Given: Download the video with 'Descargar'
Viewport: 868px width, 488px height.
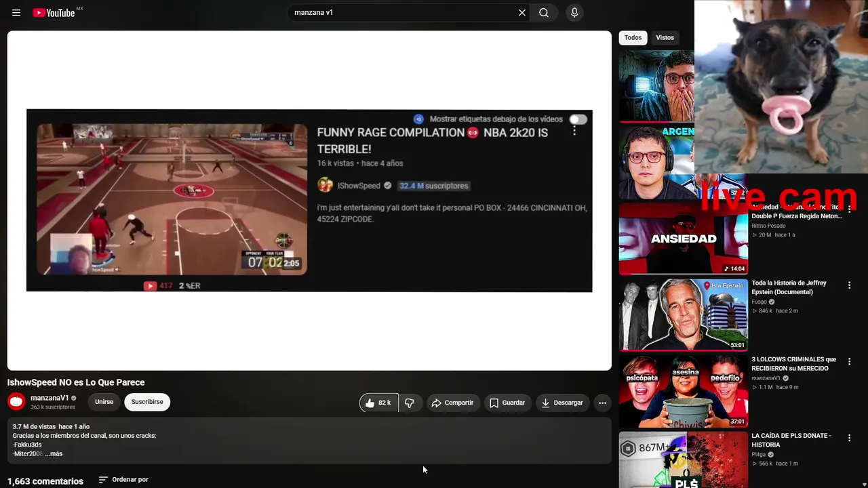Looking at the screenshot, I should coord(562,403).
